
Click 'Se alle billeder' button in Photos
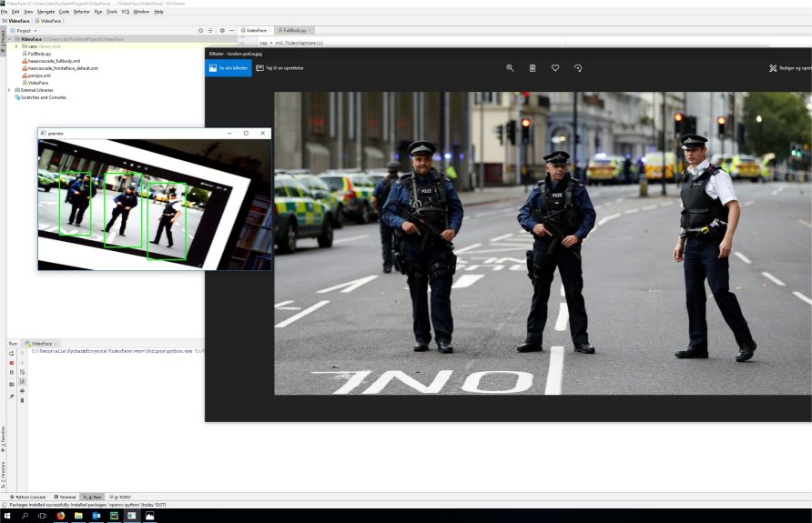pyautogui.click(x=228, y=68)
